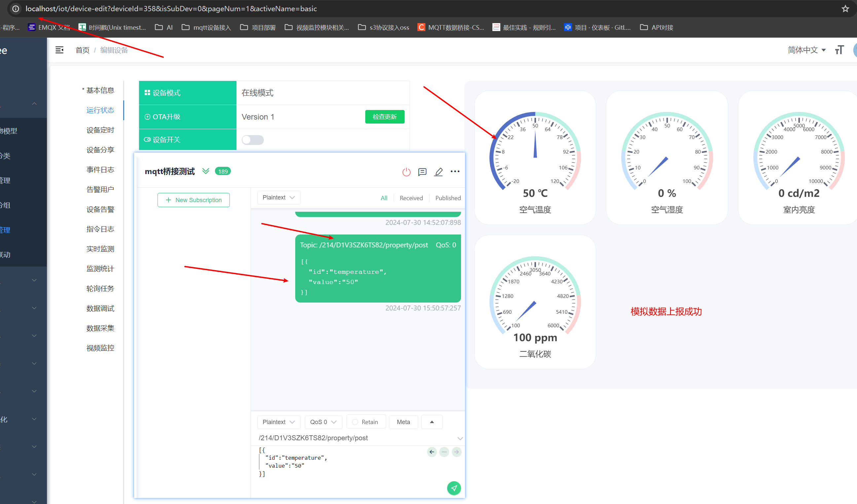Click the New Subscription button

coord(193,200)
